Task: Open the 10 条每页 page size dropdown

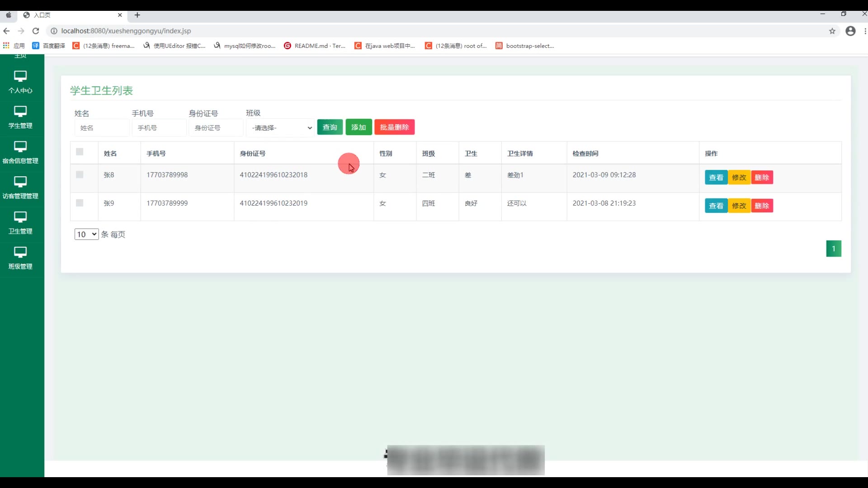Action: 86,234
